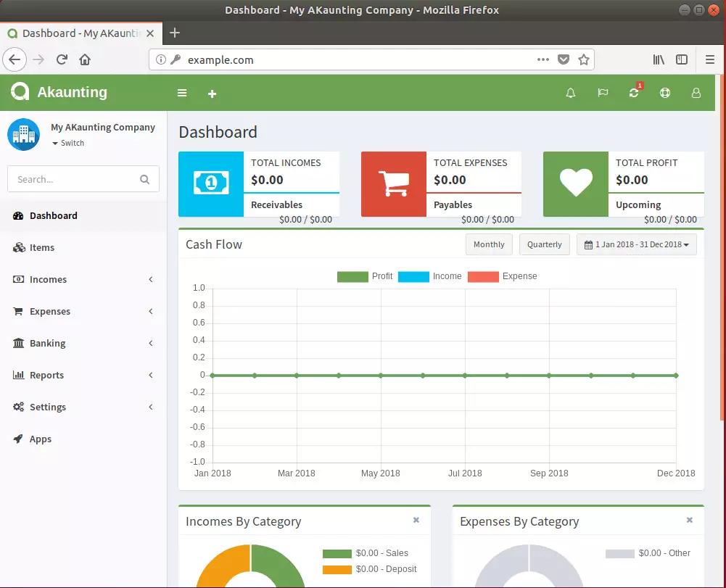Go back with browser back arrow

[x=15, y=59]
